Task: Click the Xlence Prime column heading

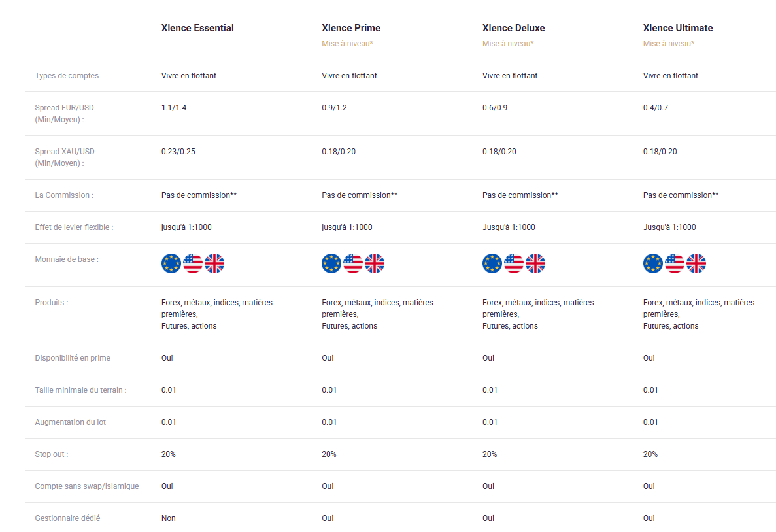Action: pos(351,28)
